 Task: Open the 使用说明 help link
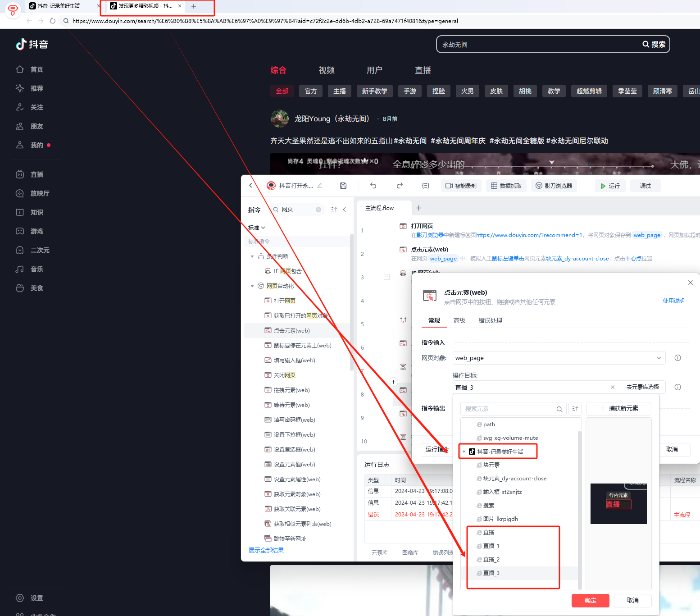(x=673, y=301)
